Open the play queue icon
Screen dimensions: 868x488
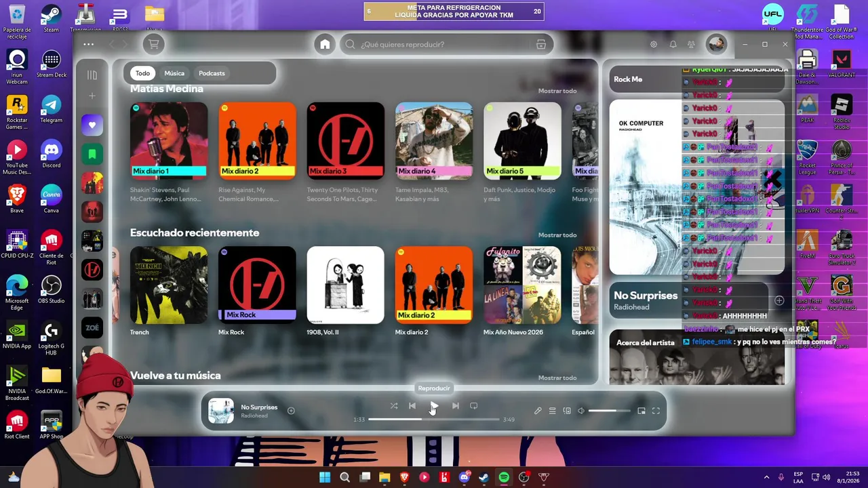pos(553,411)
